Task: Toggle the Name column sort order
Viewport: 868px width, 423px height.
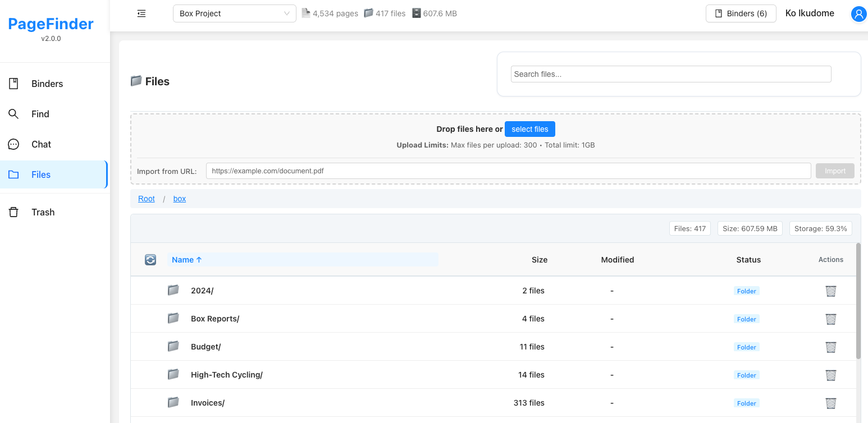Action: [x=186, y=259]
